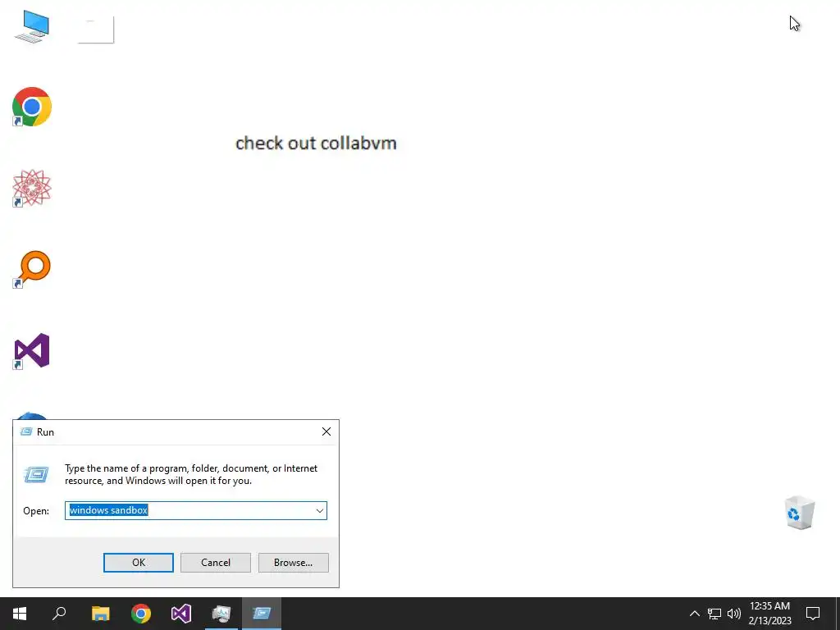Screen dimensions: 840x630
Task: Click the Run icon in dialog title bar
Action: (x=26, y=431)
